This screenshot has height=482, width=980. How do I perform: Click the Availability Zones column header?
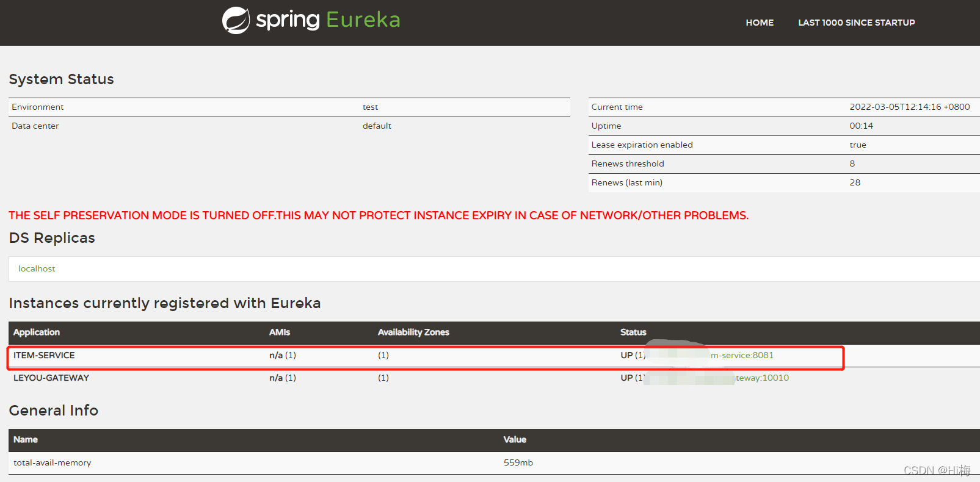(413, 333)
